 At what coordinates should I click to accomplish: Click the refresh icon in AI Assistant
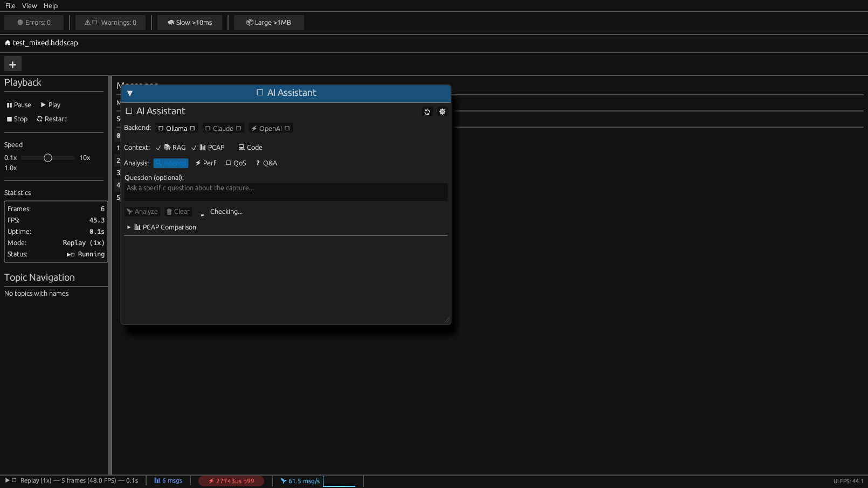click(x=427, y=111)
